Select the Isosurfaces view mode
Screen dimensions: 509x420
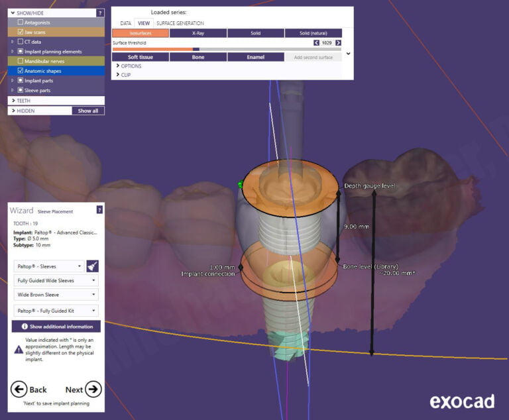[x=141, y=33]
